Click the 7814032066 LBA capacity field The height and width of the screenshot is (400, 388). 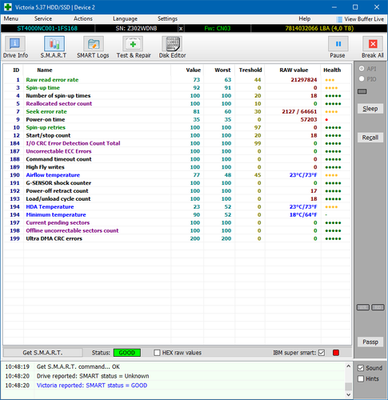click(319, 28)
